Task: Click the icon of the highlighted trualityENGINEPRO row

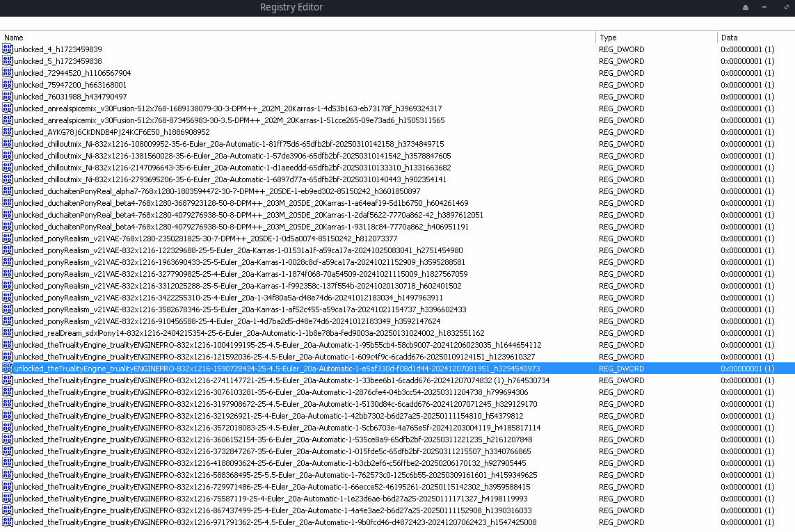Action: [8, 369]
